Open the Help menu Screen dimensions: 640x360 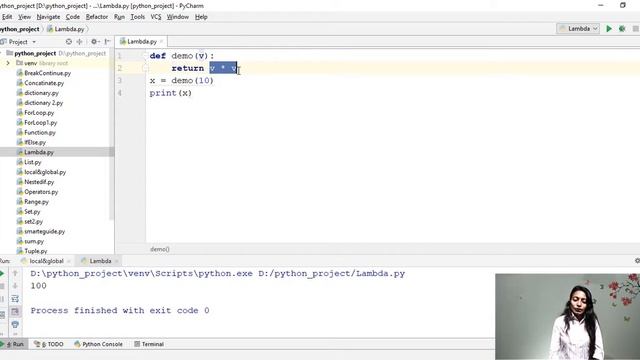click(x=201, y=17)
